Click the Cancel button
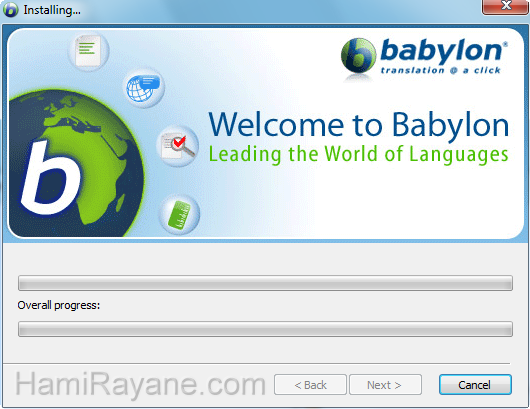Image resolution: width=530 pixels, height=409 pixels. pos(475,384)
